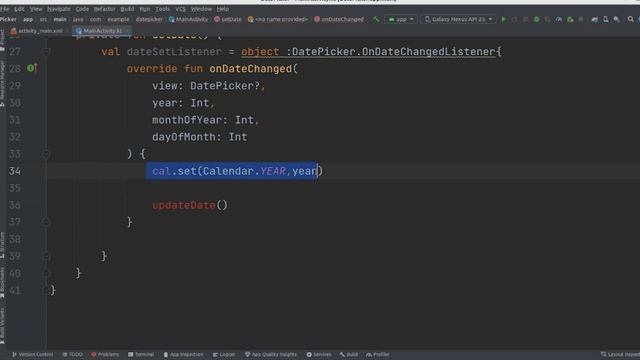Open the Logcat tool window
The image size is (640, 360).
click(x=224, y=354)
